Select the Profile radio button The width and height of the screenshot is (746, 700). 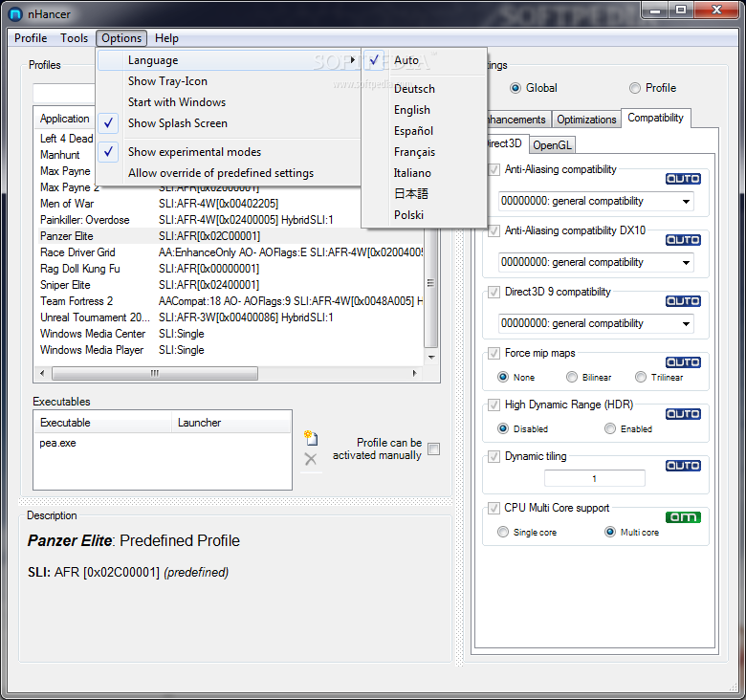pos(635,88)
